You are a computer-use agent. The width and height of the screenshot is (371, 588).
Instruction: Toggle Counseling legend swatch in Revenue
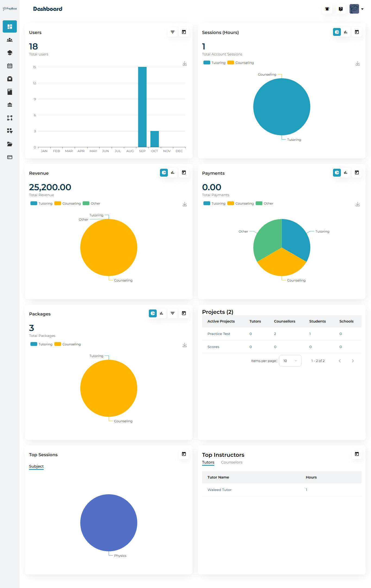tap(58, 204)
